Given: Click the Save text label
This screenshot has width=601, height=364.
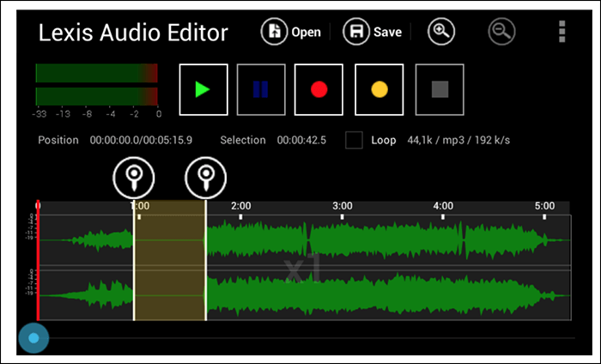Looking at the screenshot, I should (387, 32).
